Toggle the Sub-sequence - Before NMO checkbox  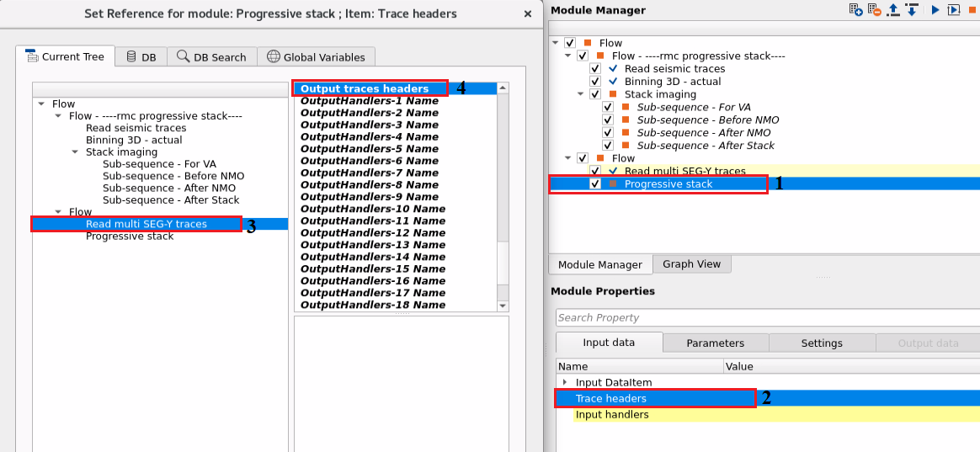click(x=608, y=120)
